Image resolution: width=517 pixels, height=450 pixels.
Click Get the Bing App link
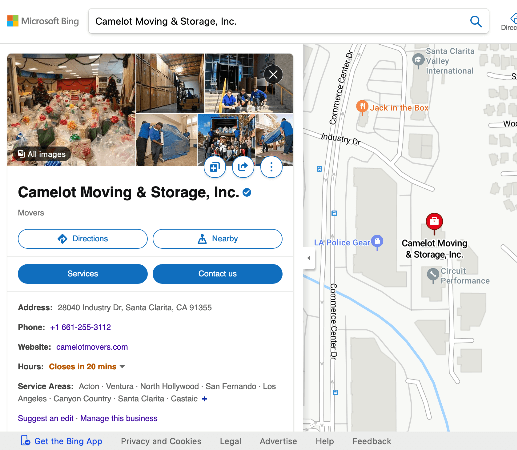coord(61,441)
